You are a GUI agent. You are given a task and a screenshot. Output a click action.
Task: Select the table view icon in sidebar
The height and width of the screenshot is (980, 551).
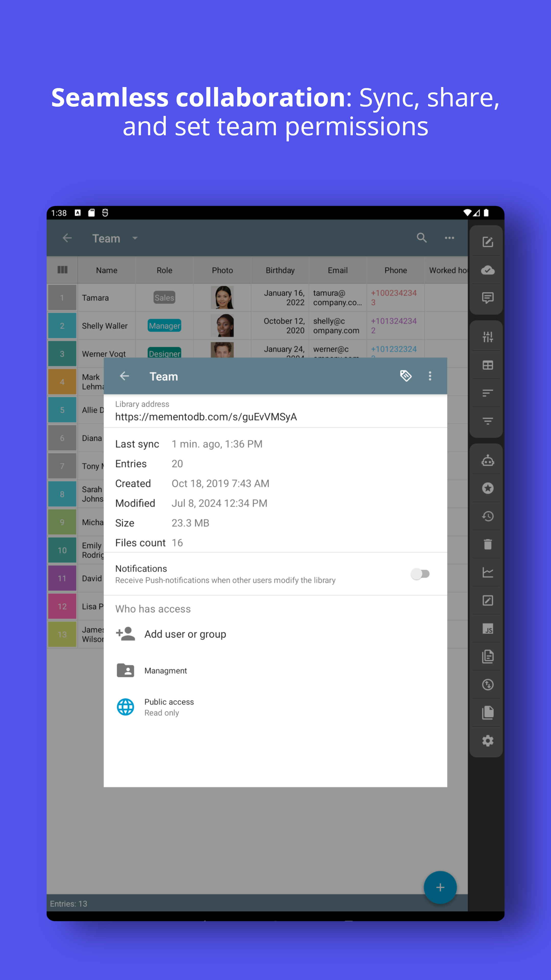(x=487, y=365)
